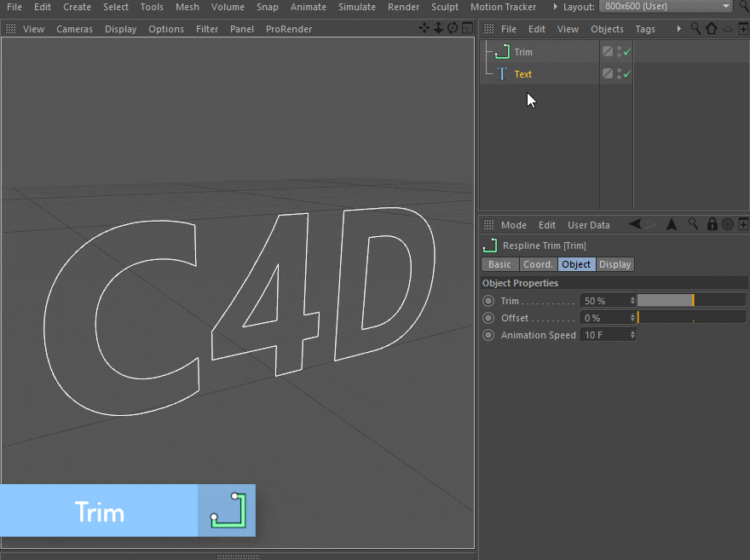Open the Create menu
750x560 pixels.
[x=77, y=7]
